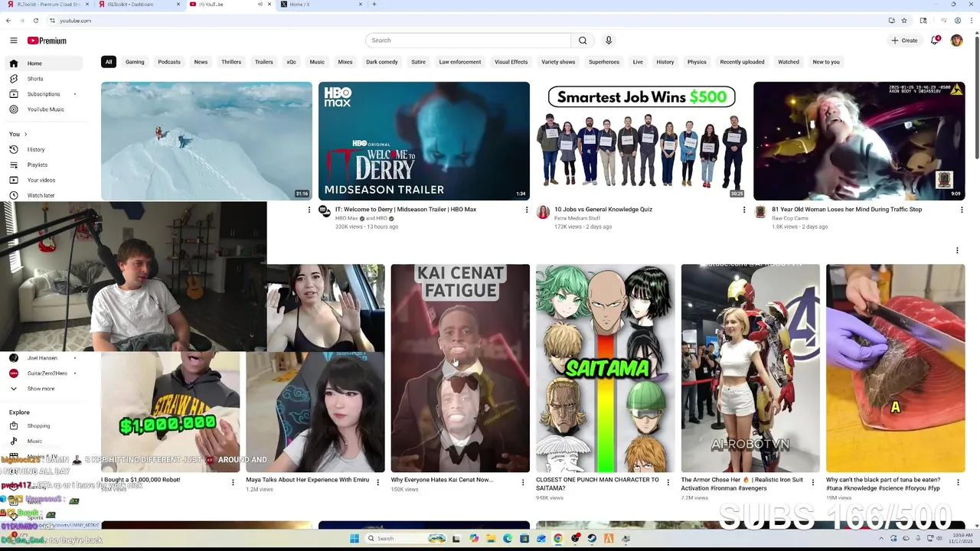
Task: Open History in sidebar
Action: (x=43, y=149)
